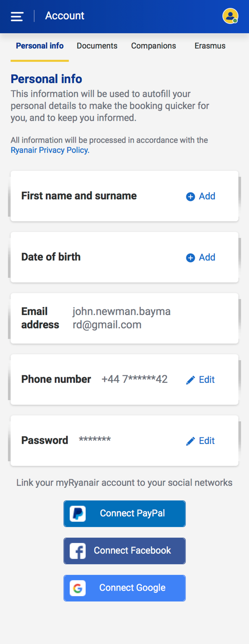Select the Personal info tab
This screenshot has width=249, height=644.
point(39,46)
